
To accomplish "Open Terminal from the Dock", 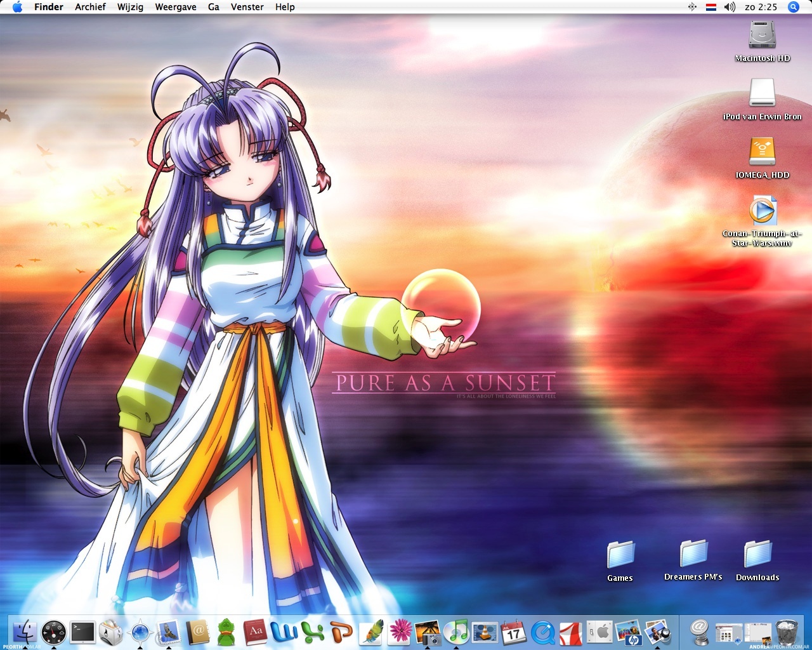I will pos(82,632).
